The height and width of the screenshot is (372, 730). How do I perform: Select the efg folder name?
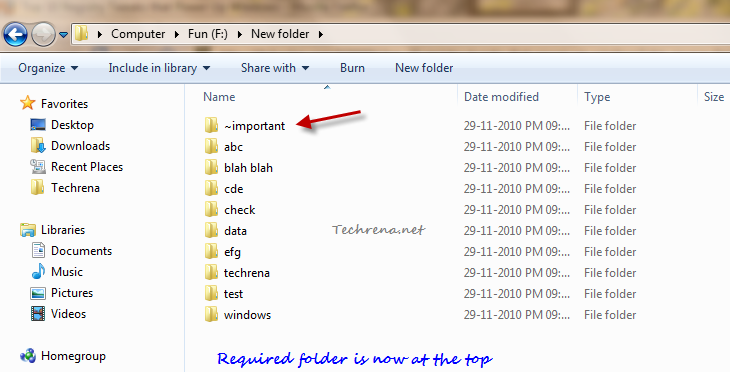(x=232, y=252)
